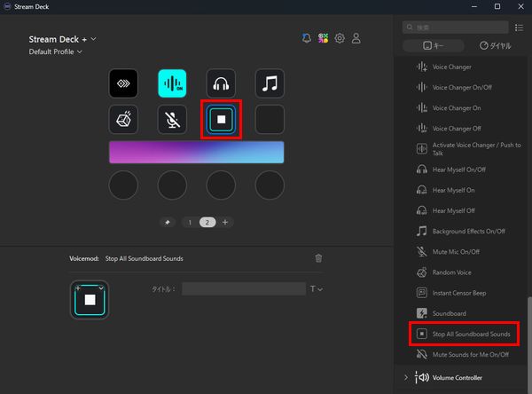Select the cyan Voice Changer On key
Screen dimensions: 532x394
172,83
